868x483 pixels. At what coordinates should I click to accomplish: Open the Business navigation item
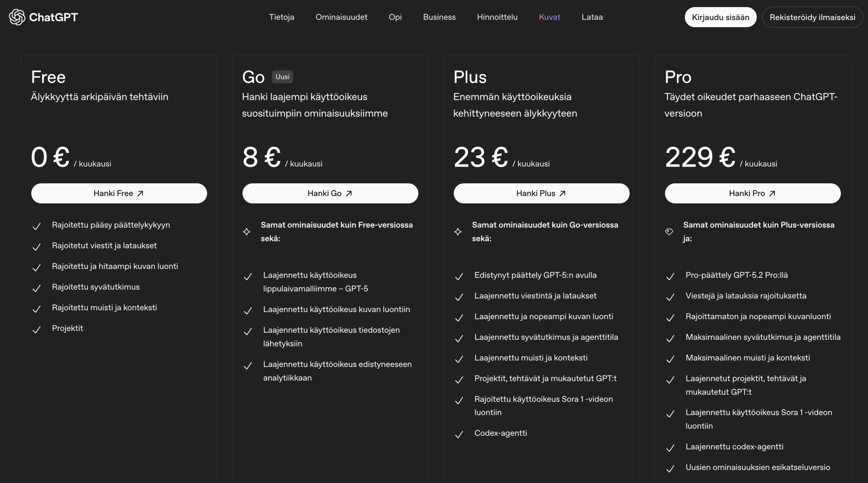click(x=439, y=17)
